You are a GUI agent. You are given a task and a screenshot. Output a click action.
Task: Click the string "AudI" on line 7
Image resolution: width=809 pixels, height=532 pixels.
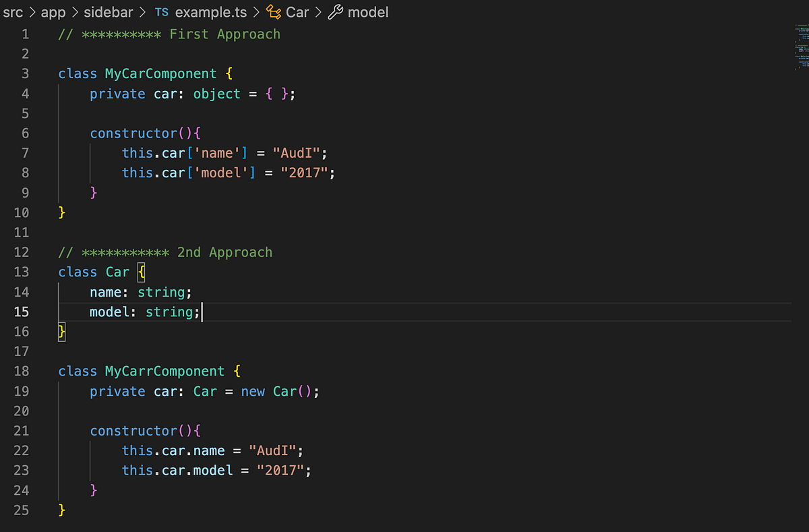pos(297,153)
